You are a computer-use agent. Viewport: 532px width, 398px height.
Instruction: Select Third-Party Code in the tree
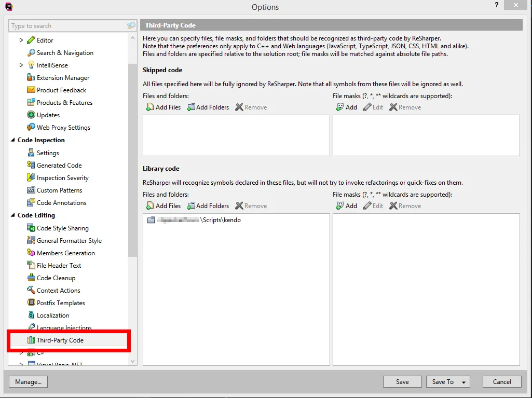(x=60, y=340)
